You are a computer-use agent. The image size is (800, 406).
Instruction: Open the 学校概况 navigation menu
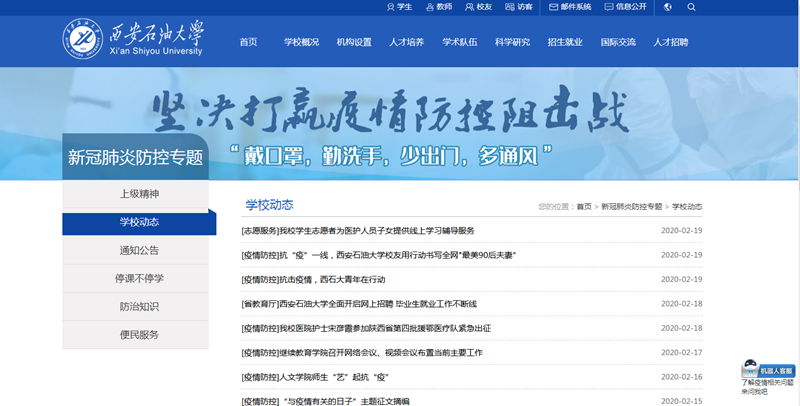pyautogui.click(x=301, y=43)
